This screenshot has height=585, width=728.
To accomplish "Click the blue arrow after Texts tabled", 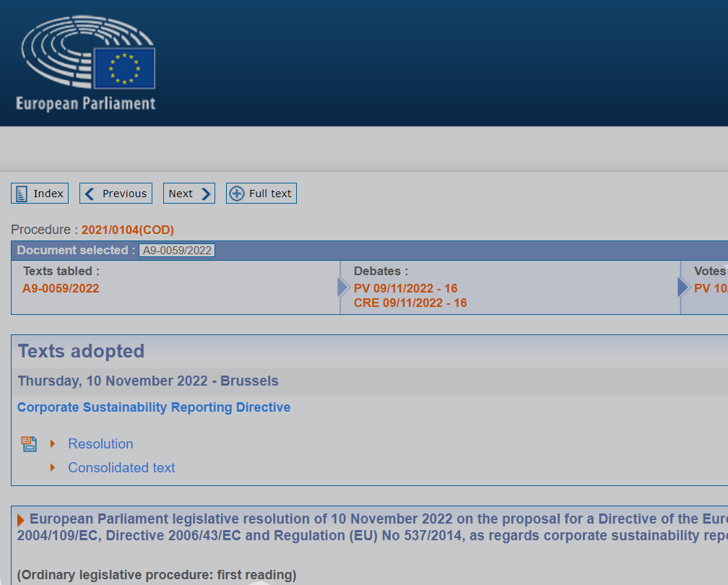I will click(343, 287).
